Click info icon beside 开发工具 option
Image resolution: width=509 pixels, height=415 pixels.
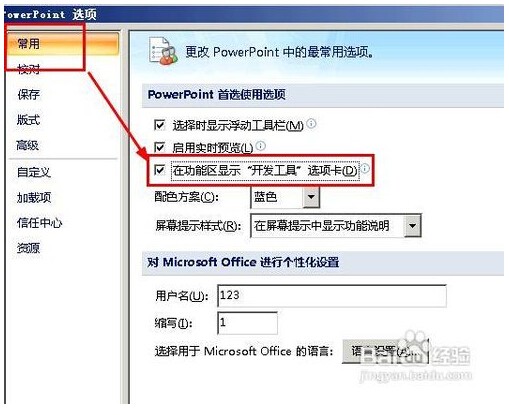pyautogui.click(x=365, y=169)
